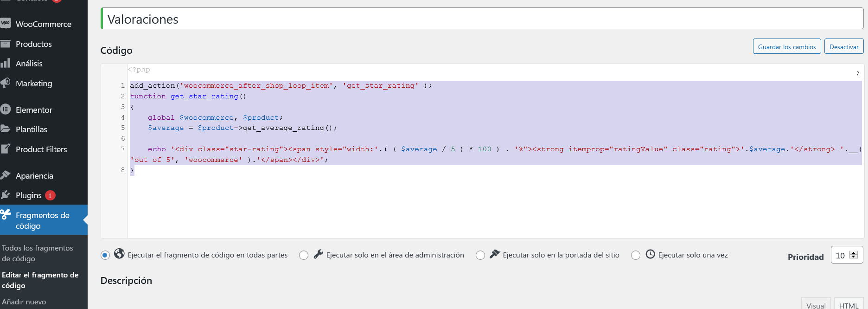Click the closing brace on line 8
The height and width of the screenshot is (309, 868).
(x=132, y=170)
